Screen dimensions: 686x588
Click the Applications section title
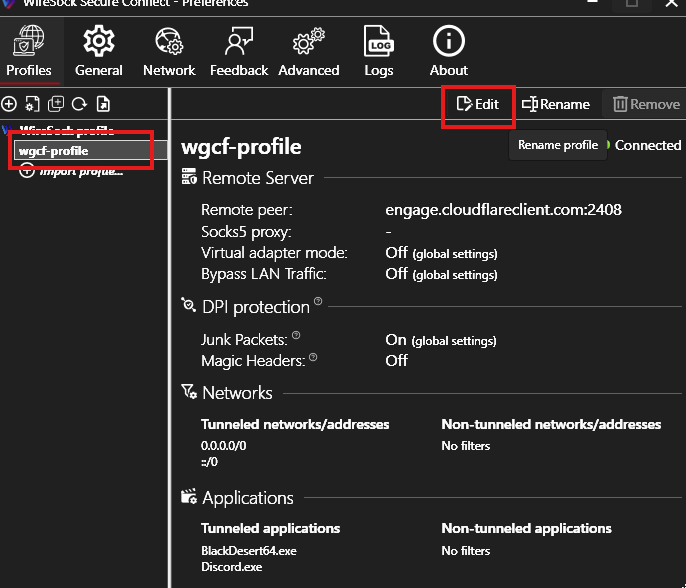(x=248, y=498)
